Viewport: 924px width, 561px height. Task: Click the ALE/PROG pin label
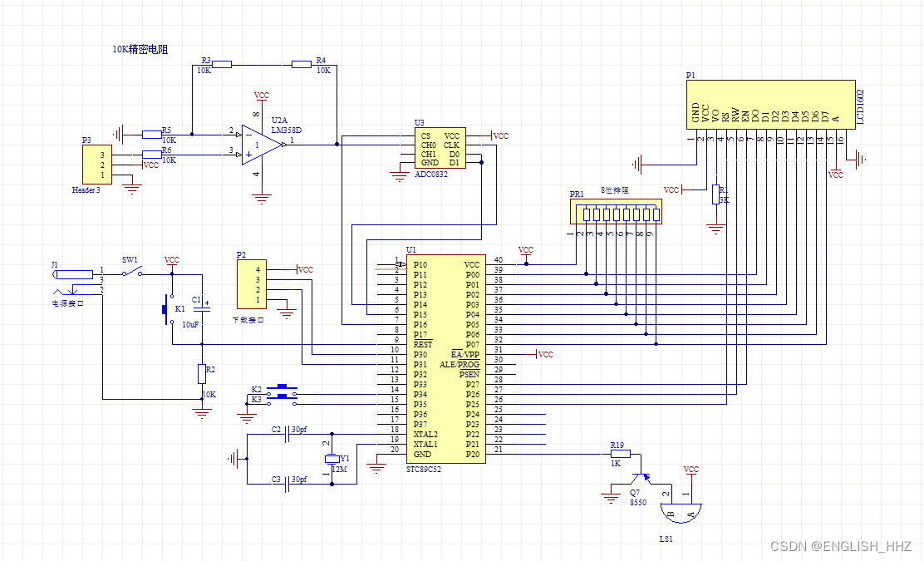(x=460, y=364)
